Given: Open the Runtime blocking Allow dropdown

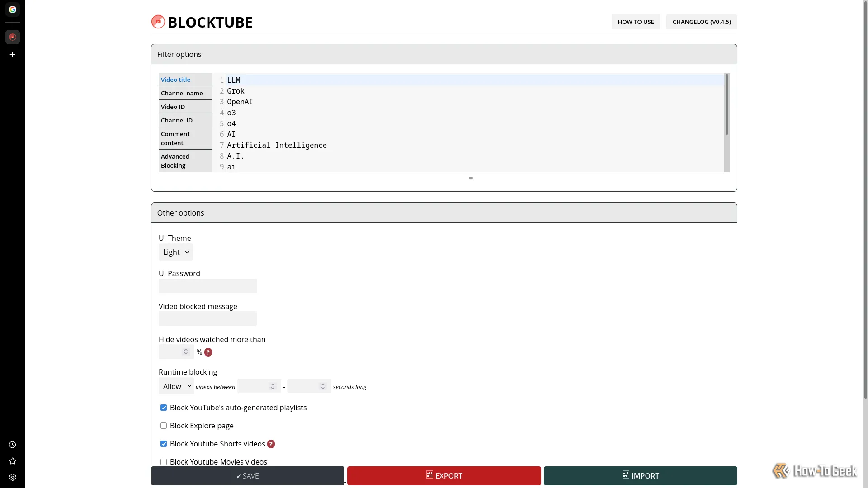Looking at the screenshot, I should point(176,386).
